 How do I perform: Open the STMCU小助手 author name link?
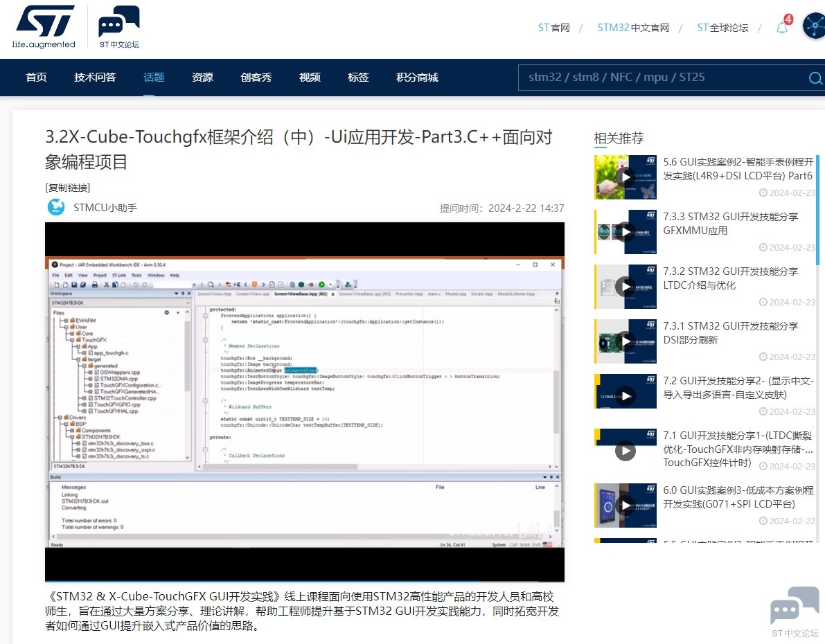tap(105, 208)
